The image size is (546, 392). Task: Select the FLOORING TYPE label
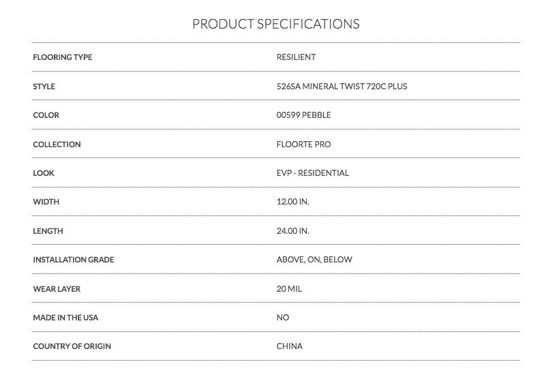(63, 57)
